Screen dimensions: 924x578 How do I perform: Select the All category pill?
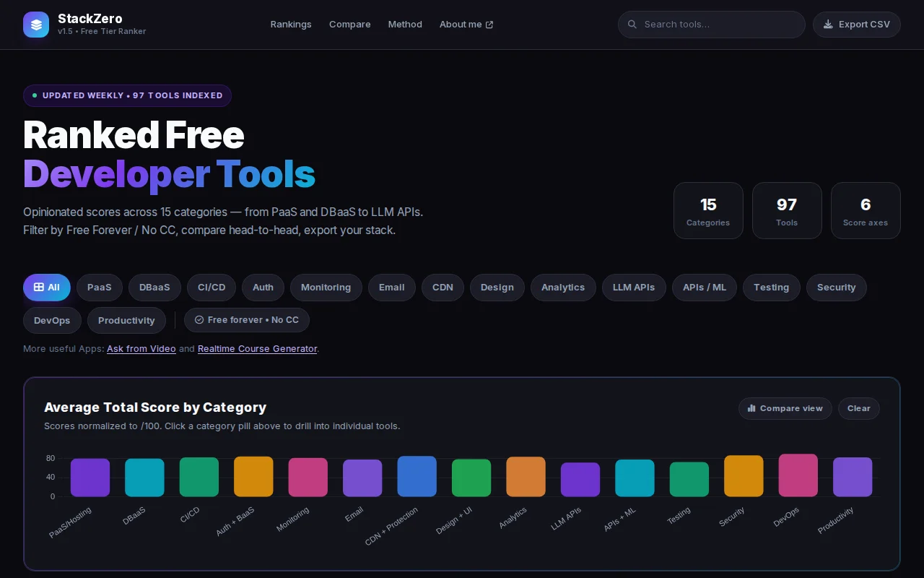coord(47,288)
